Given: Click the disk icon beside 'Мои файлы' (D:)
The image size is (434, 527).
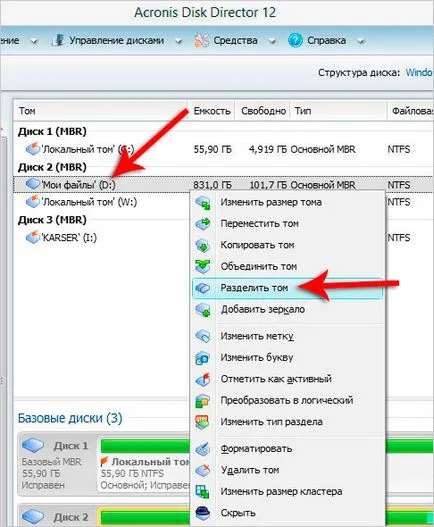Looking at the screenshot, I should point(33,184).
